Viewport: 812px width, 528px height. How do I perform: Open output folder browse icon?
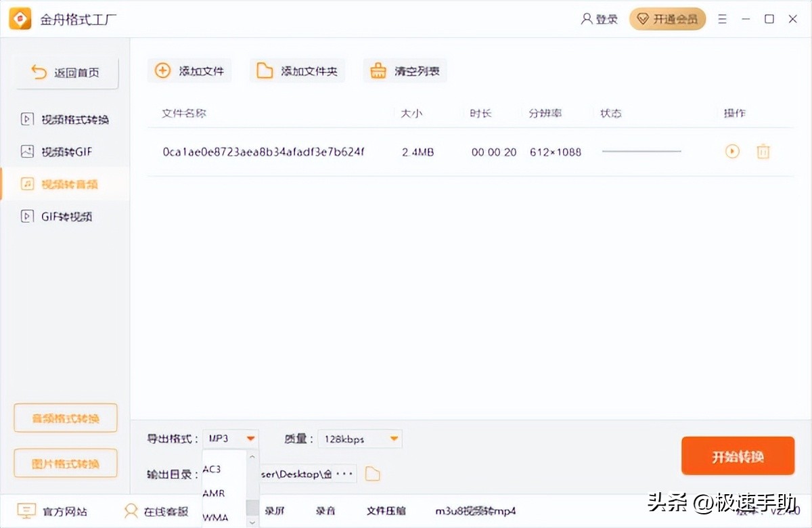pos(372,474)
